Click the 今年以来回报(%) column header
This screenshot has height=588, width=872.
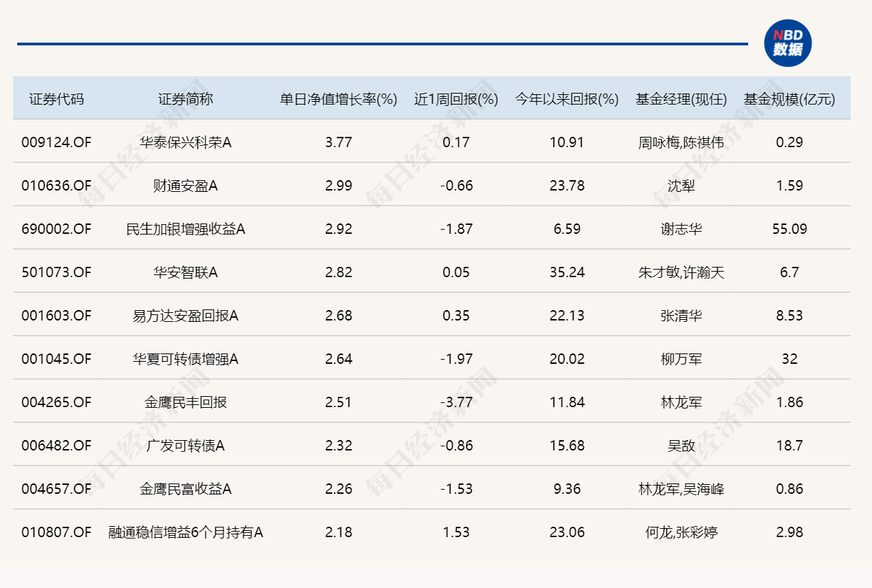point(567,99)
